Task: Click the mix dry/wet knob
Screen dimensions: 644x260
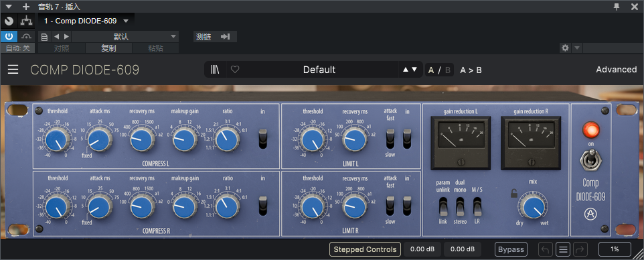Action: pyautogui.click(x=532, y=206)
